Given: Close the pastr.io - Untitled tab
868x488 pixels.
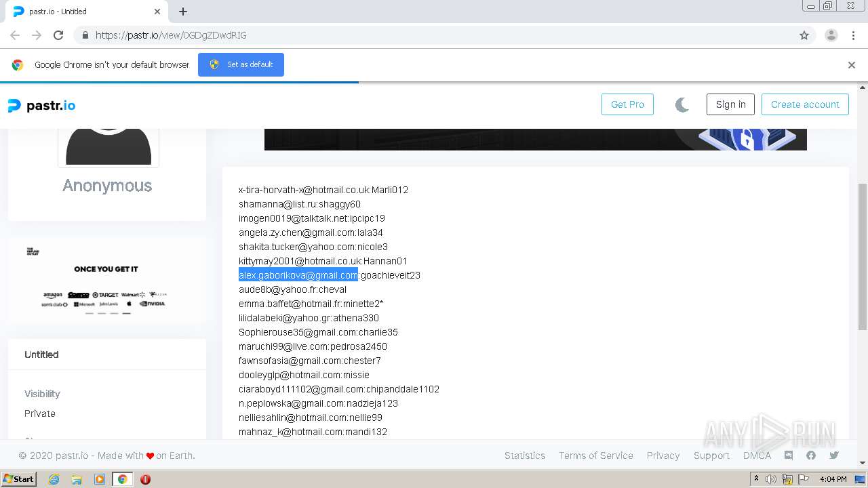Looking at the screenshot, I should point(157,12).
